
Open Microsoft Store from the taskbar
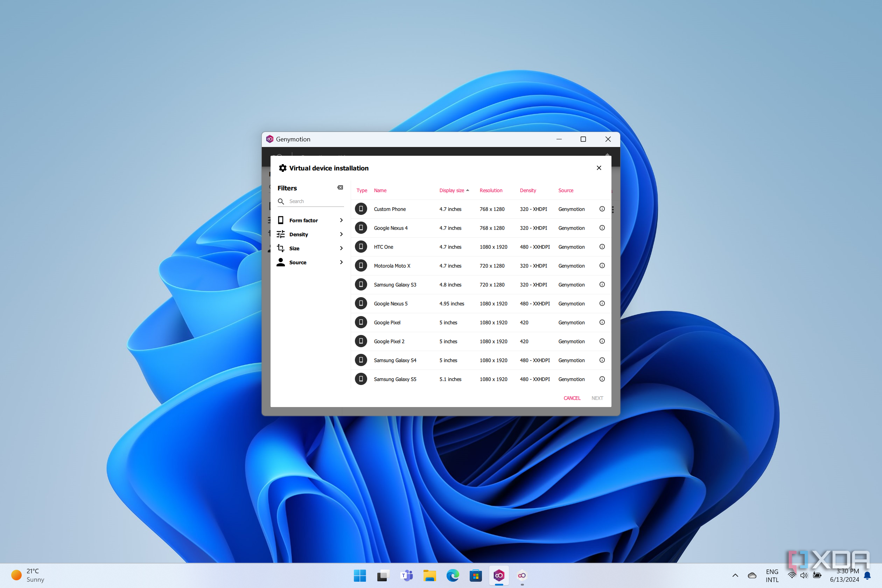(476, 575)
